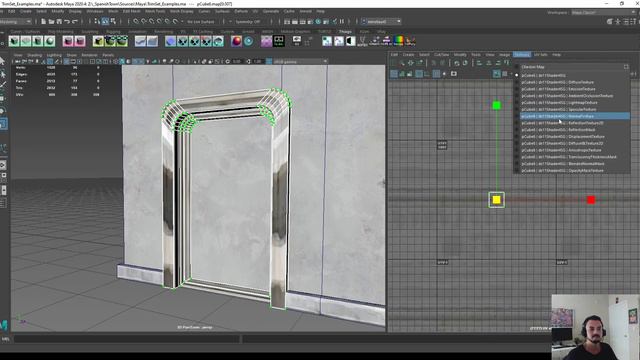Switch to Rigging shelf tab
640x360 pixels.
[x=113, y=31]
